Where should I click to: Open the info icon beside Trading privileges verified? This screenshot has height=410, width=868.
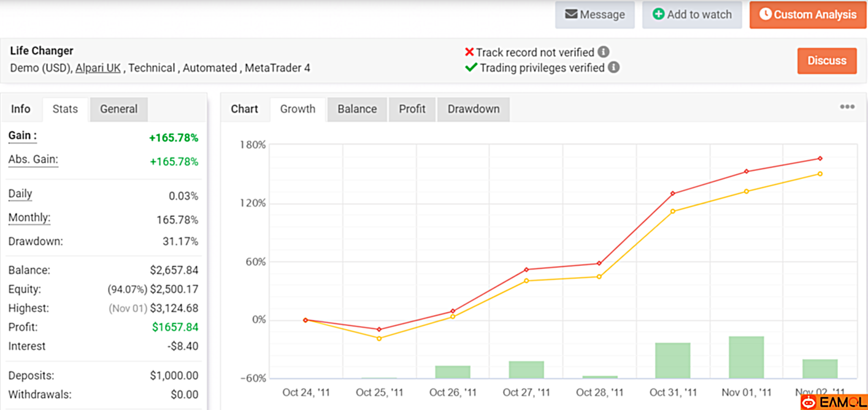tap(613, 67)
